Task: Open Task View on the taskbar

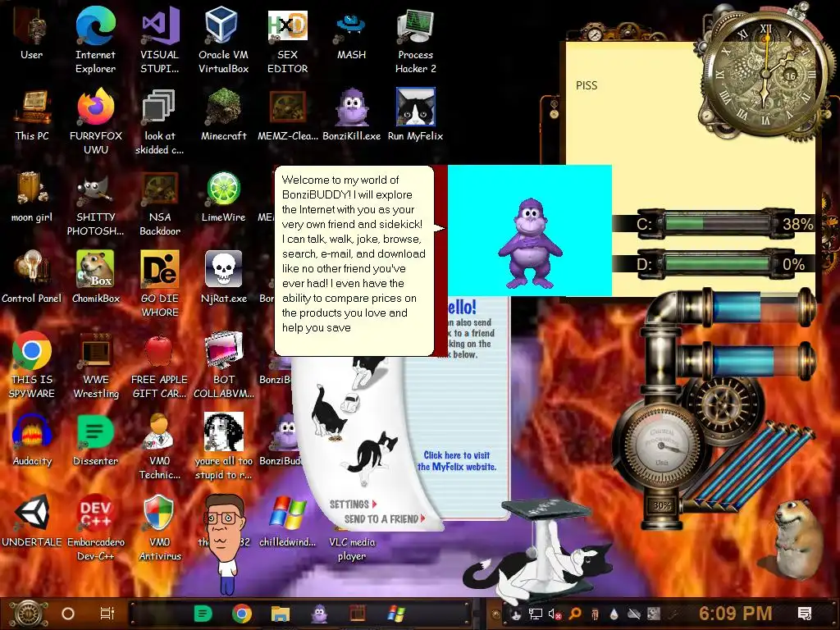Action: 107,614
